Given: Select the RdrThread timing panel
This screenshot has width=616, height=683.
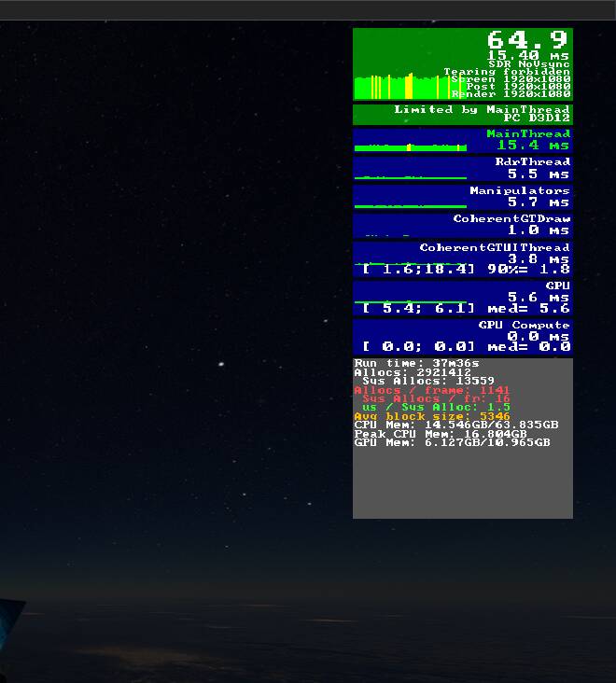Looking at the screenshot, I should [x=462, y=168].
